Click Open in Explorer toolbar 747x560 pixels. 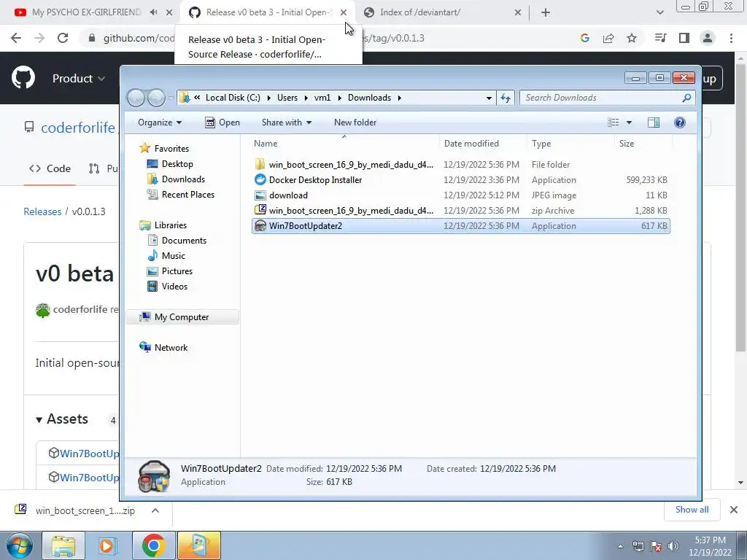[222, 122]
